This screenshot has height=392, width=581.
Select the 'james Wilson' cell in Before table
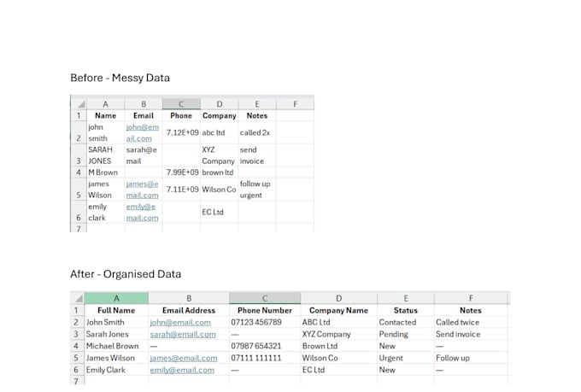coord(106,190)
